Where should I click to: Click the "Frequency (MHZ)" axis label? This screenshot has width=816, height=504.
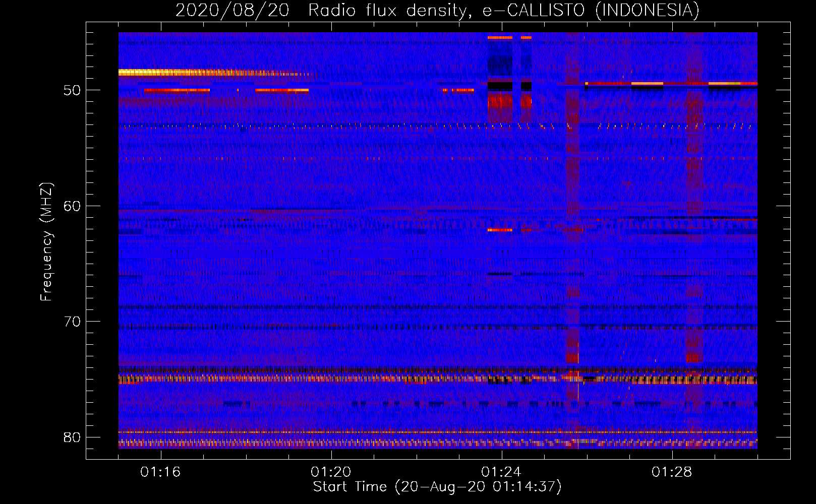(46, 242)
